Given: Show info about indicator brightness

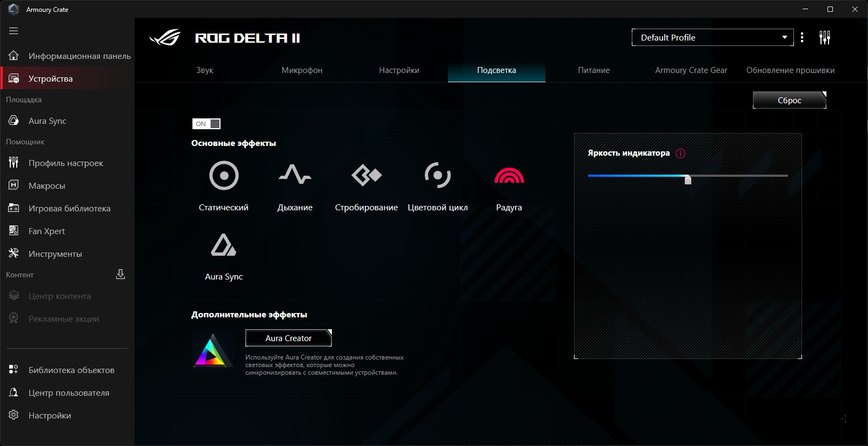Looking at the screenshot, I should [680, 154].
